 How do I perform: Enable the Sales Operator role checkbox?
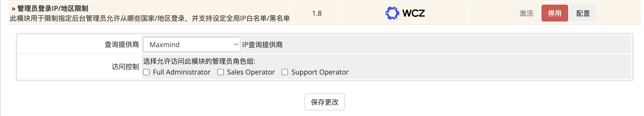point(220,72)
